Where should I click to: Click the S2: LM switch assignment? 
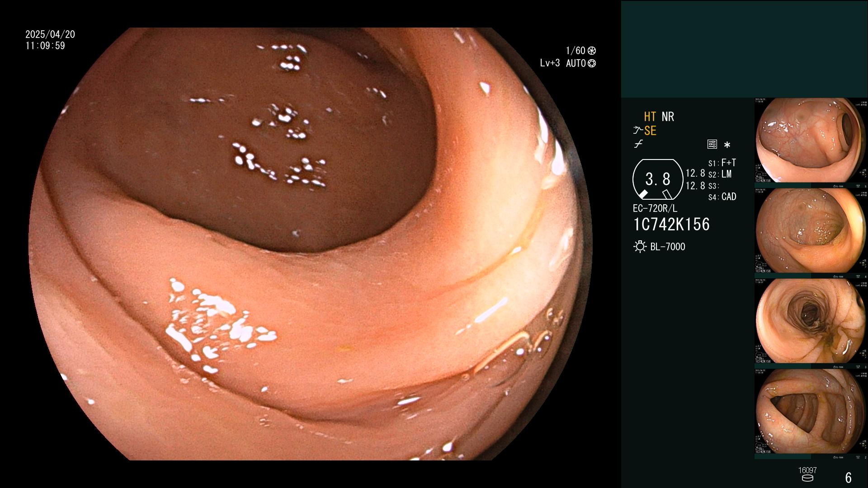coord(720,174)
